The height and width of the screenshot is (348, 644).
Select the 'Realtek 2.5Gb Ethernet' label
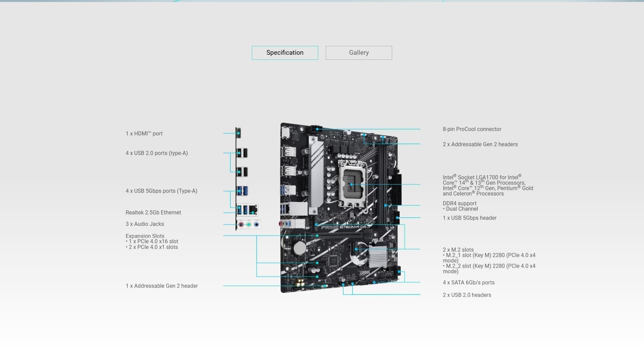coord(153,213)
